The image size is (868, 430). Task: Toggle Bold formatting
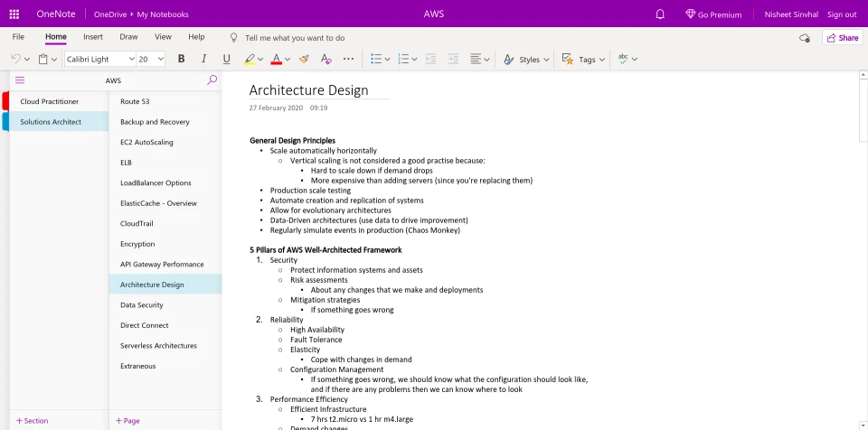pos(181,59)
